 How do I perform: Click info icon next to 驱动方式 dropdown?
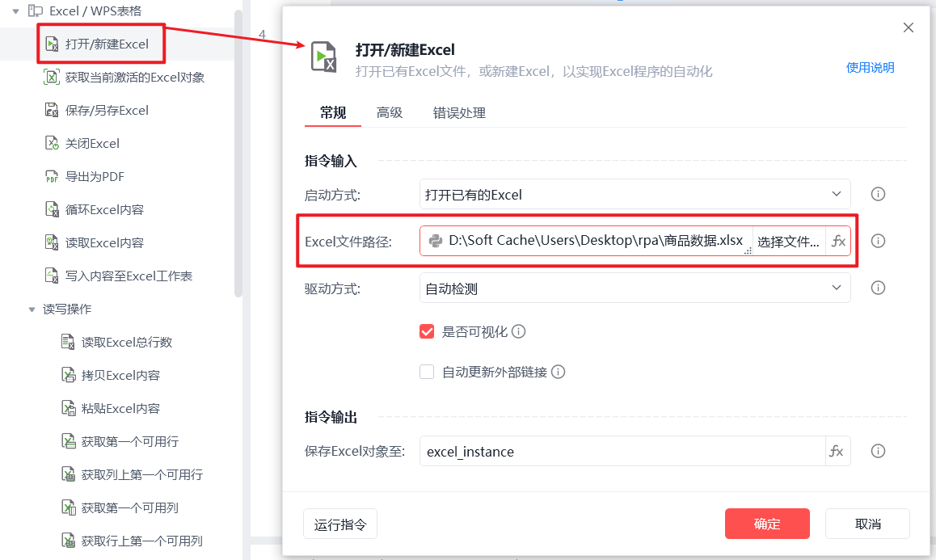(878, 288)
